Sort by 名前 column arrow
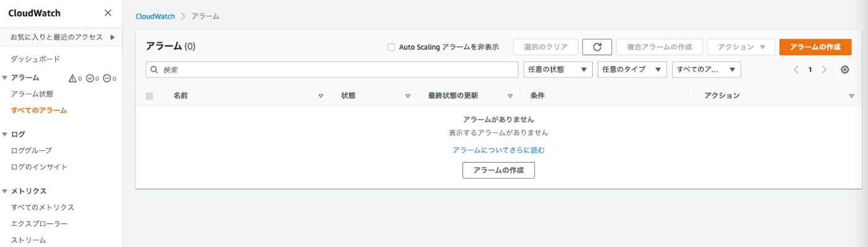 point(321,96)
